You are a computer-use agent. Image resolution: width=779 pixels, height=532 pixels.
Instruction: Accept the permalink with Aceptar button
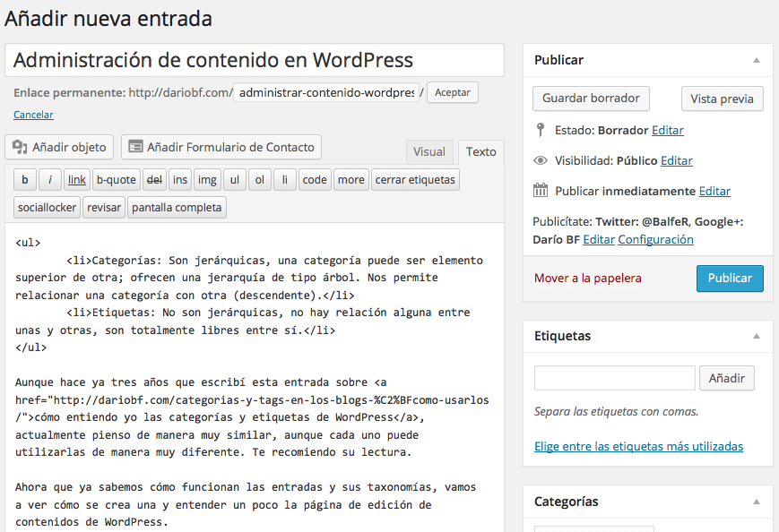[x=453, y=92]
